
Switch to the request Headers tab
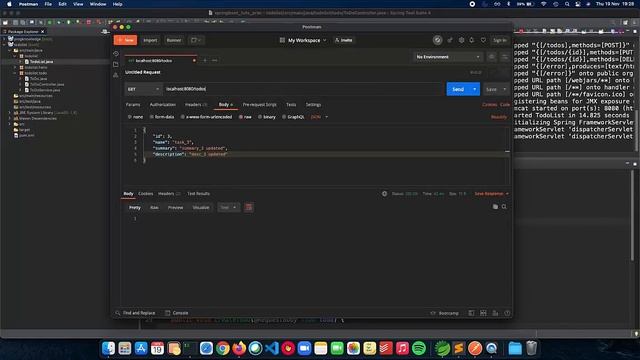(x=196, y=105)
